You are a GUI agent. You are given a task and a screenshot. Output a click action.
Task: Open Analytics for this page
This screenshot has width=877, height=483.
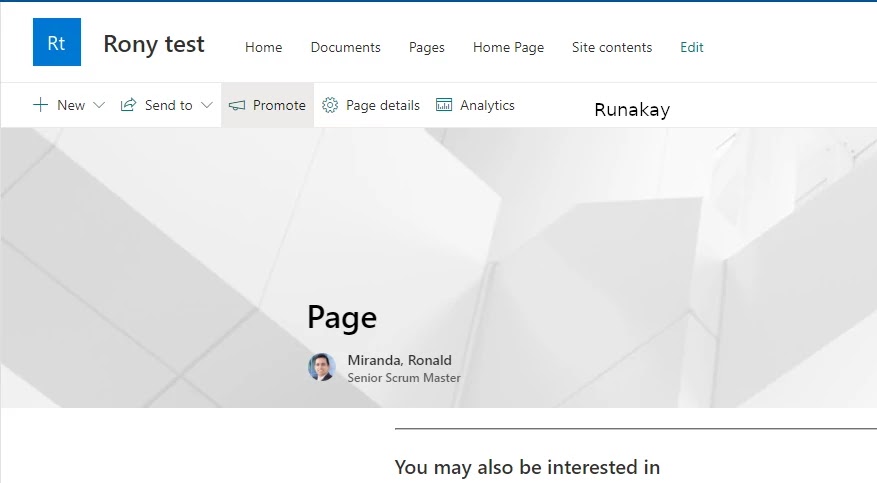[x=487, y=105]
